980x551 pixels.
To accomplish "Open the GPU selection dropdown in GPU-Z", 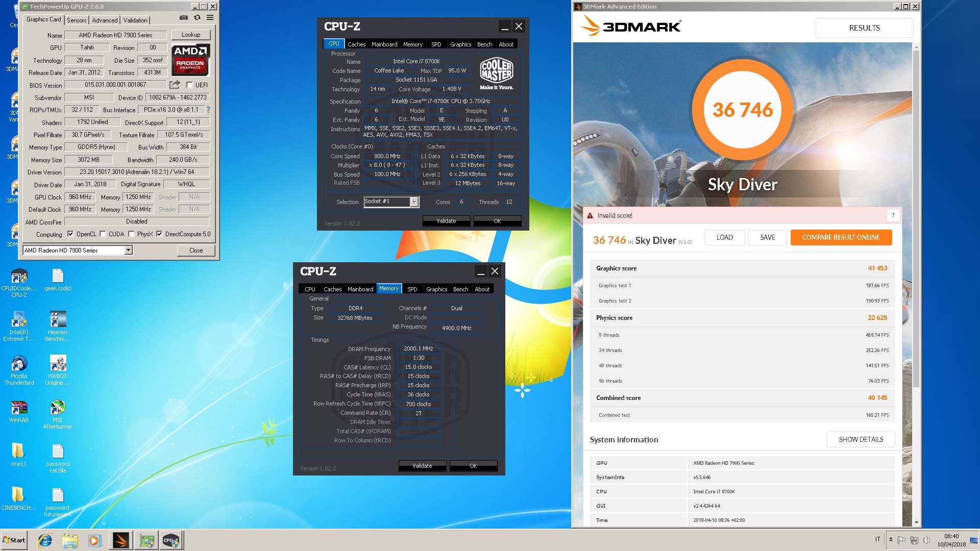I will click(128, 250).
